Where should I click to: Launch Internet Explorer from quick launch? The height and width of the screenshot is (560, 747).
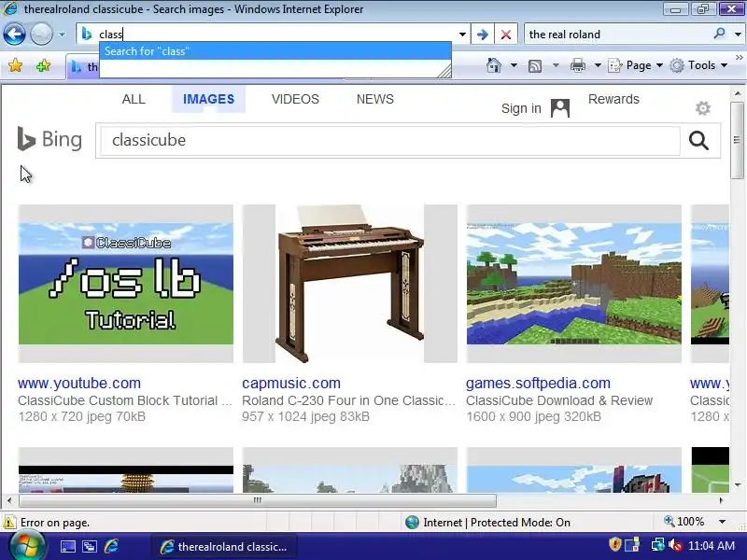coord(111,547)
